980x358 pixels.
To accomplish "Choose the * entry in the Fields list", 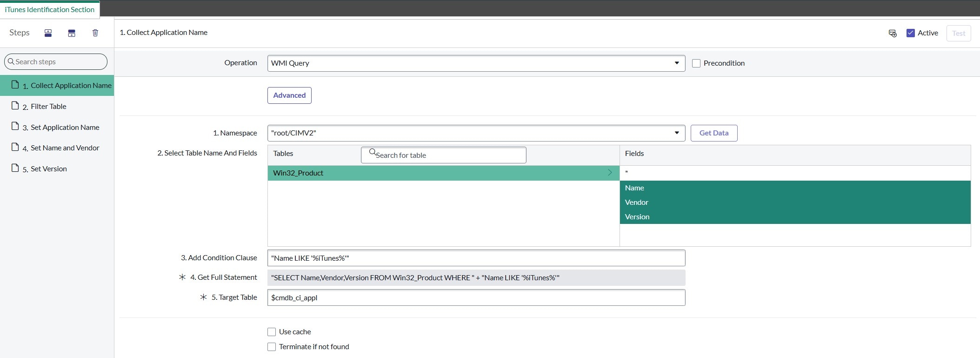I will click(x=795, y=173).
